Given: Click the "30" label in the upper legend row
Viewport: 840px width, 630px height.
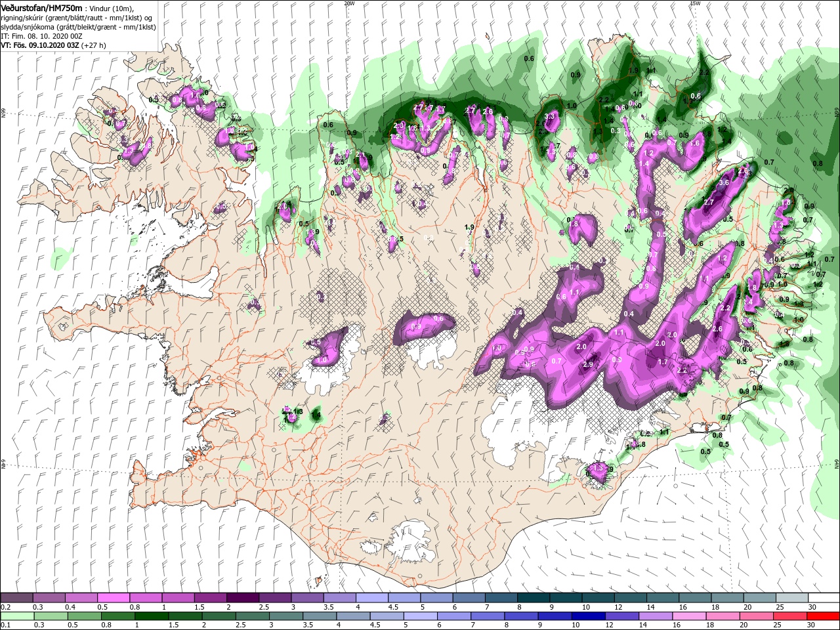Looking at the screenshot, I should click(812, 607).
